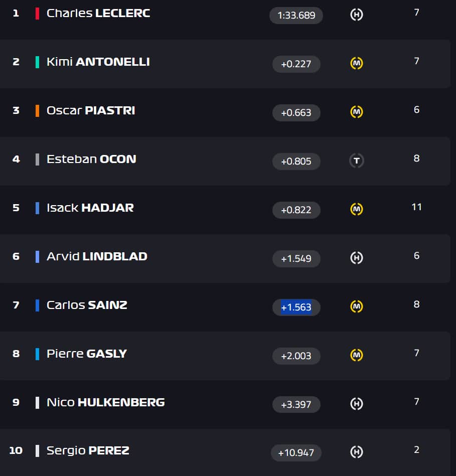This screenshot has height=476, width=456.
Task: Open Charles Leclerc's driver name
Action: 98,14
